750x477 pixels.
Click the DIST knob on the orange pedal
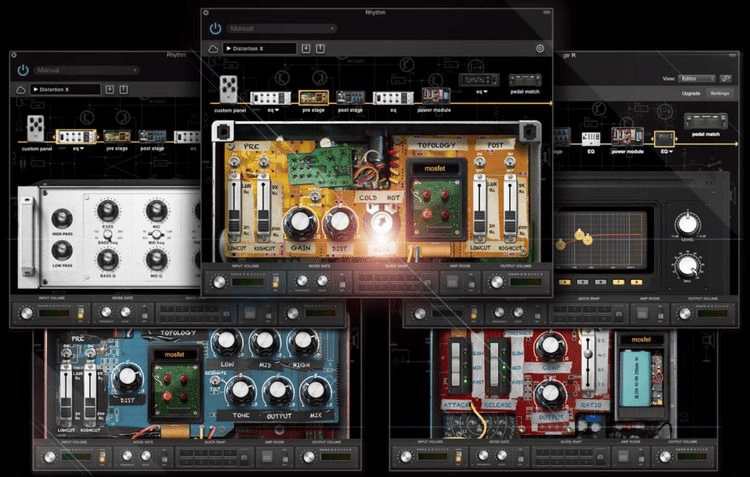click(341, 223)
